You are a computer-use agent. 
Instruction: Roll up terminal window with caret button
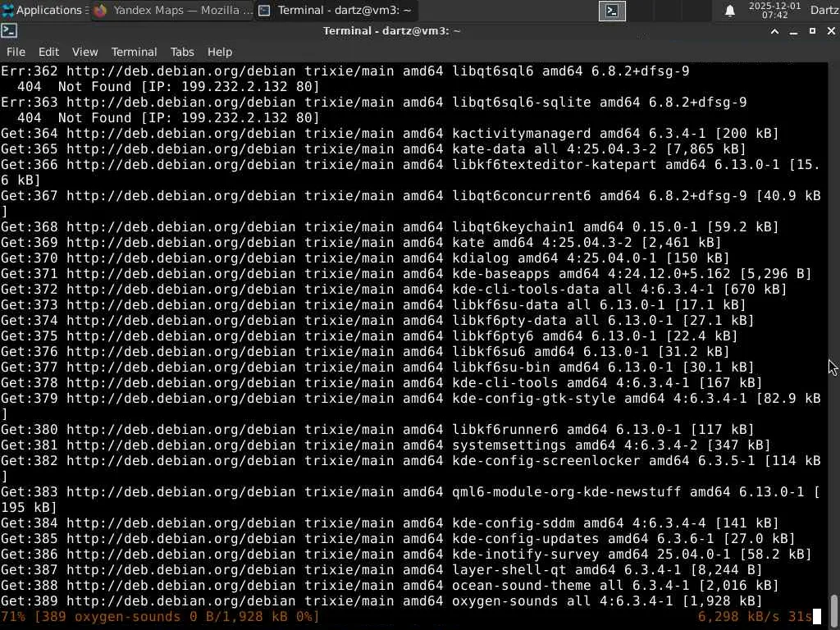pyautogui.click(x=774, y=32)
